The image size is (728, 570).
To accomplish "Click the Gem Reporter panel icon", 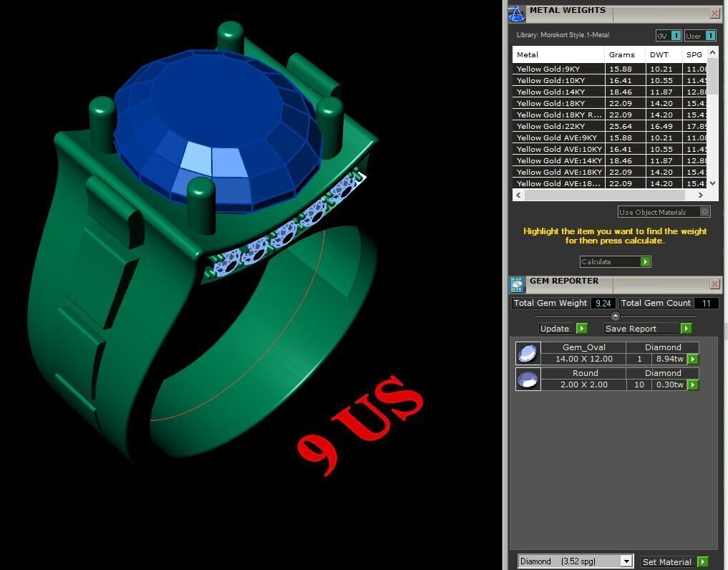I will (517, 284).
